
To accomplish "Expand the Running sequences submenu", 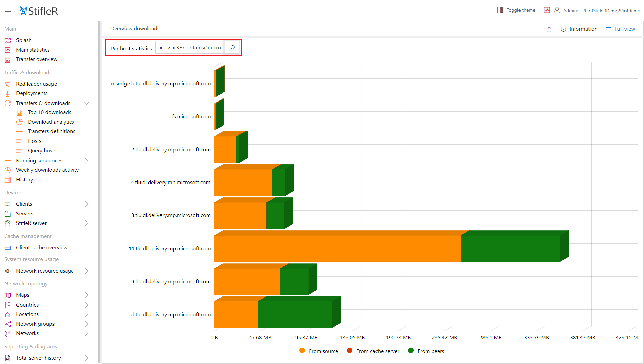I will tap(86, 161).
